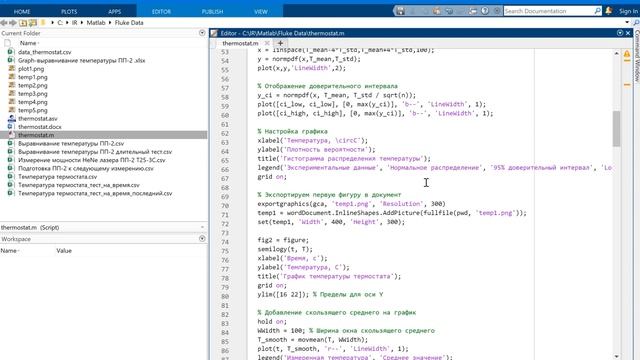Viewport: 640px width, 360px height.
Task: Select the thermostat.m editor tab
Action: coord(240,43)
